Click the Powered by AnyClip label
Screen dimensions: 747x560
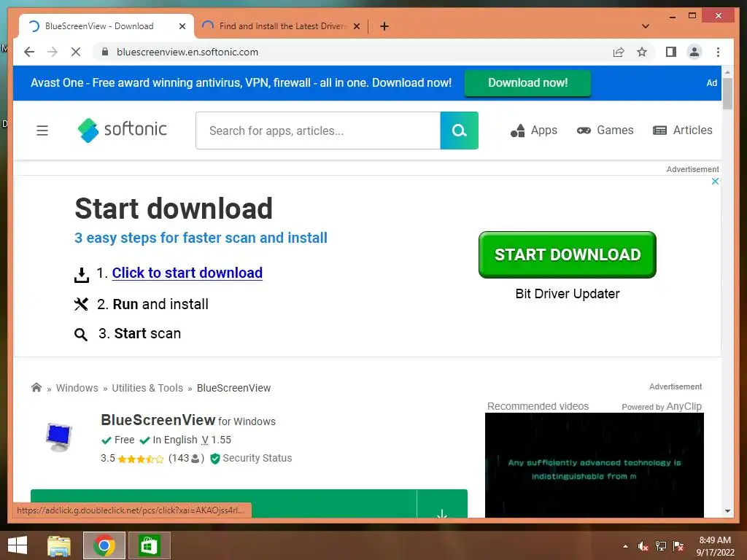(x=661, y=407)
